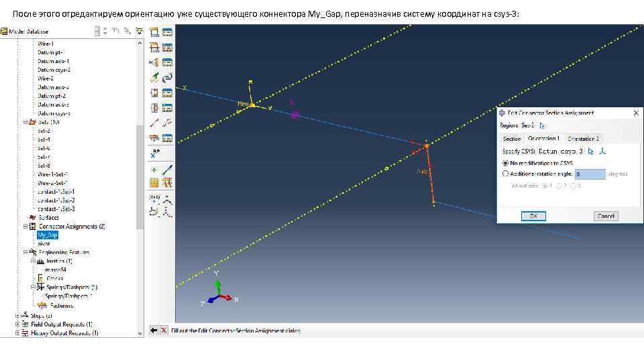
Task: Select the pivot connector assignment
Action: click(44, 244)
